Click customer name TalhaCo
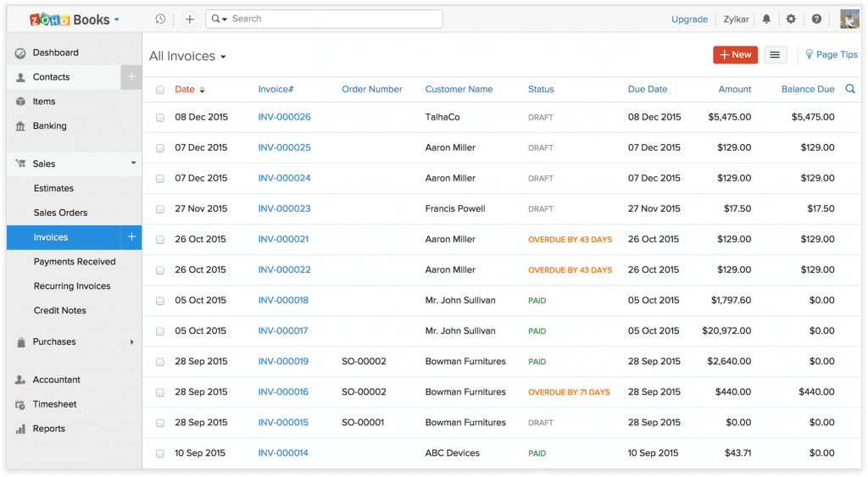The height and width of the screenshot is (477, 868). pyautogui.click(x=442, y=117)
